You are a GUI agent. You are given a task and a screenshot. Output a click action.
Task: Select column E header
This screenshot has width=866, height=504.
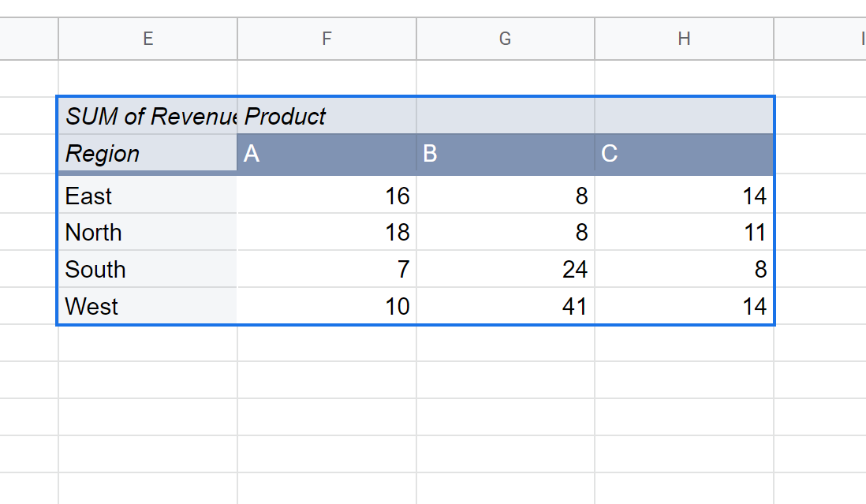148,39
